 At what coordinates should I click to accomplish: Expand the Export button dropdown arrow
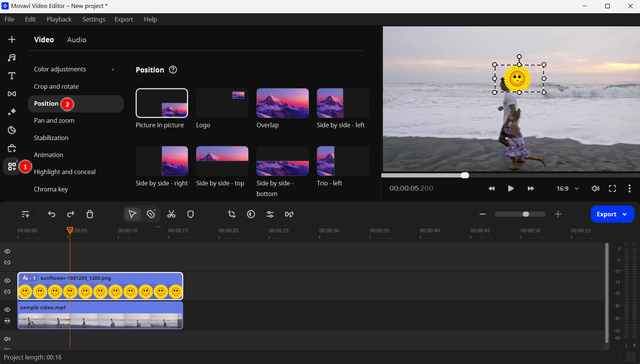tap(625, 214)
